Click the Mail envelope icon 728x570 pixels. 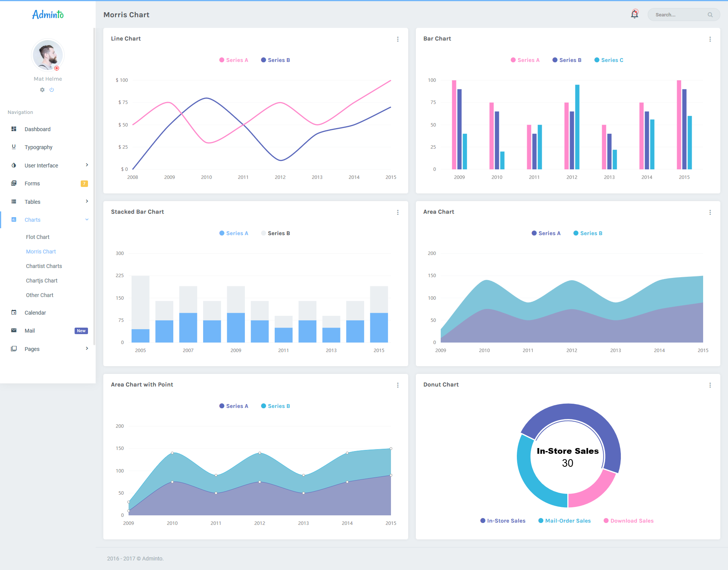14,330
